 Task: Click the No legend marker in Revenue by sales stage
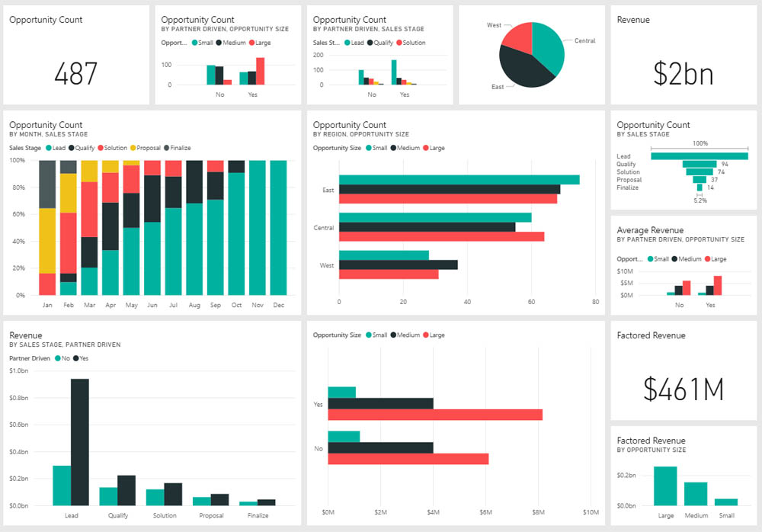[58, 358]
